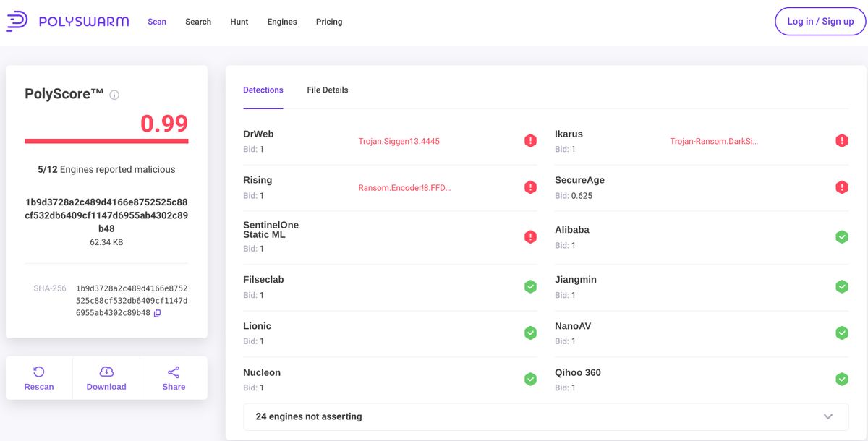
Task: Click the red PolyScore progress bar
Action: tap(106, 140)
